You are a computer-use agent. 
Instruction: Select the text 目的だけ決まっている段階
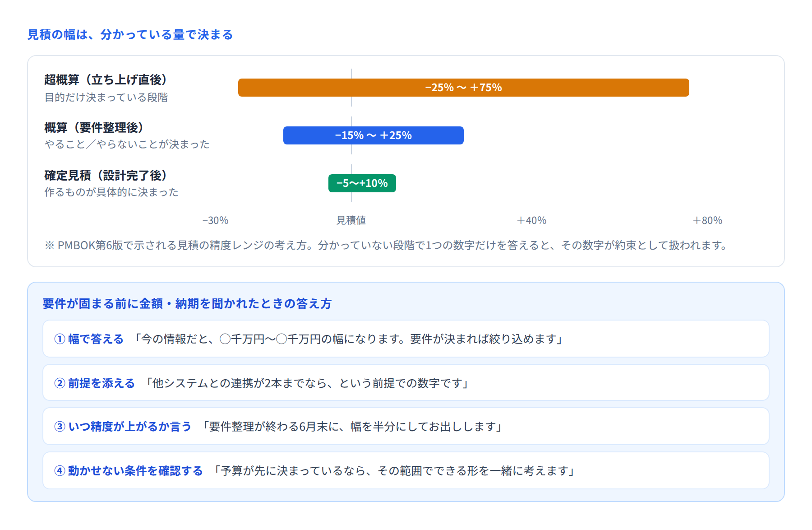pos(106,98)
